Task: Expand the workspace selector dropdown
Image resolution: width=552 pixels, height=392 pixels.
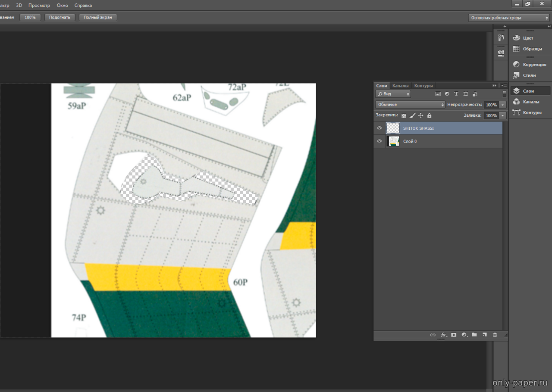Action: (x=508, y=18)
